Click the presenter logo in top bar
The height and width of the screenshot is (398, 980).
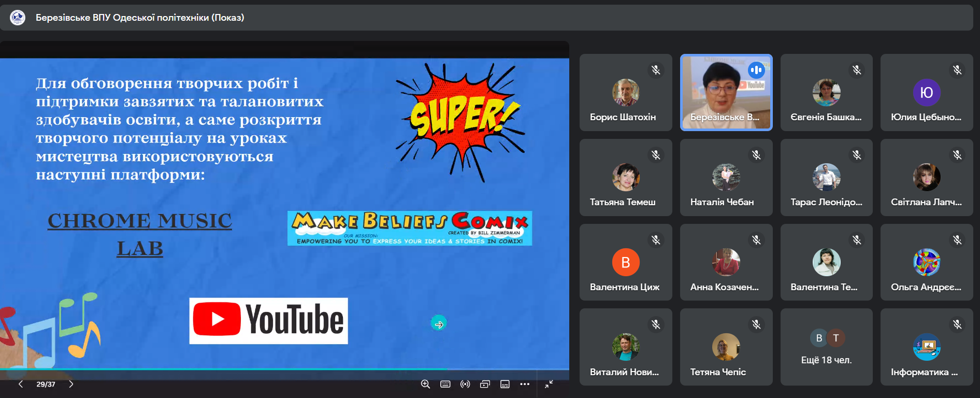tap(18, 18)
